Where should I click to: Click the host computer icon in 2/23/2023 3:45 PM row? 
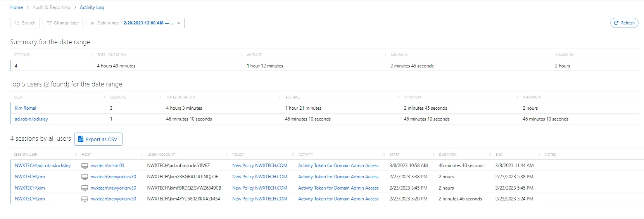85,188
